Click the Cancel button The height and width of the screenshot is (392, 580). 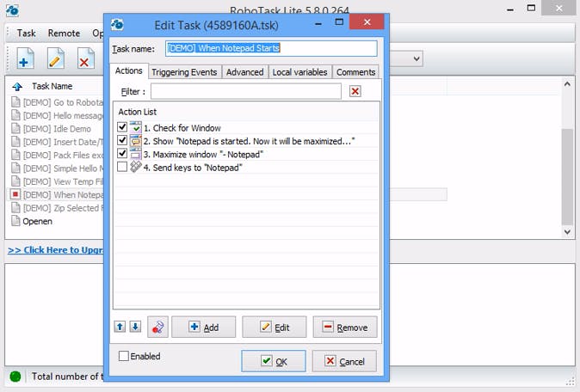pyautogui.click(x=344, y=361)
